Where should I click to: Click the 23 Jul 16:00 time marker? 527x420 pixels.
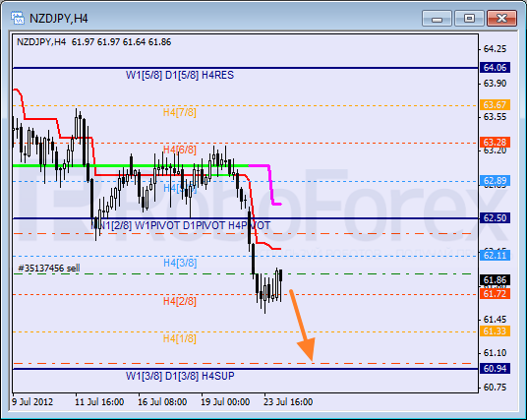coord(288,402)
